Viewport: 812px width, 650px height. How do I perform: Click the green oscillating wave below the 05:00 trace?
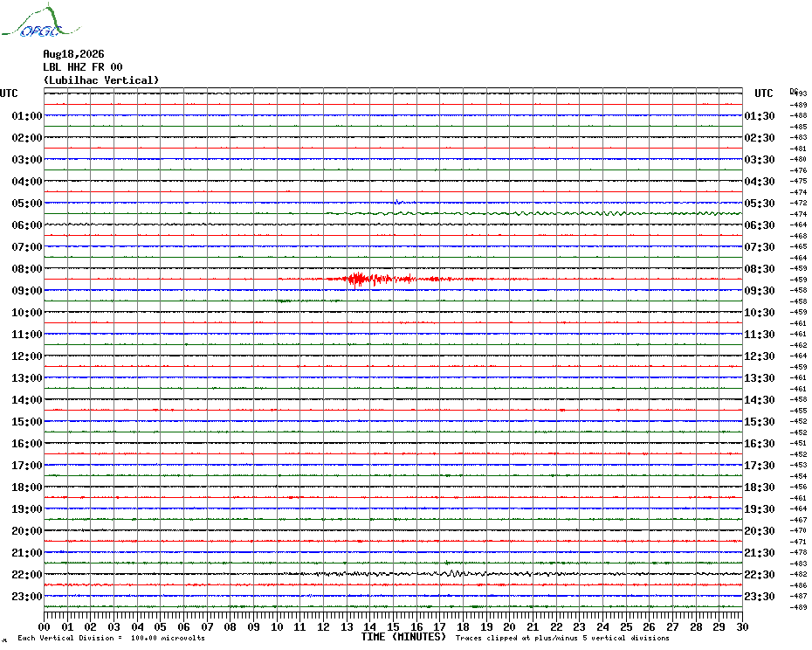(533, 213)
